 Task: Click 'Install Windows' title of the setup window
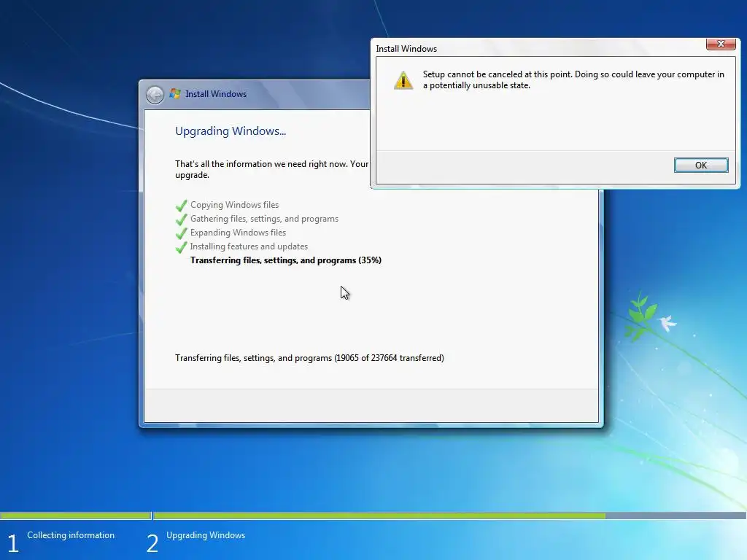216,94
